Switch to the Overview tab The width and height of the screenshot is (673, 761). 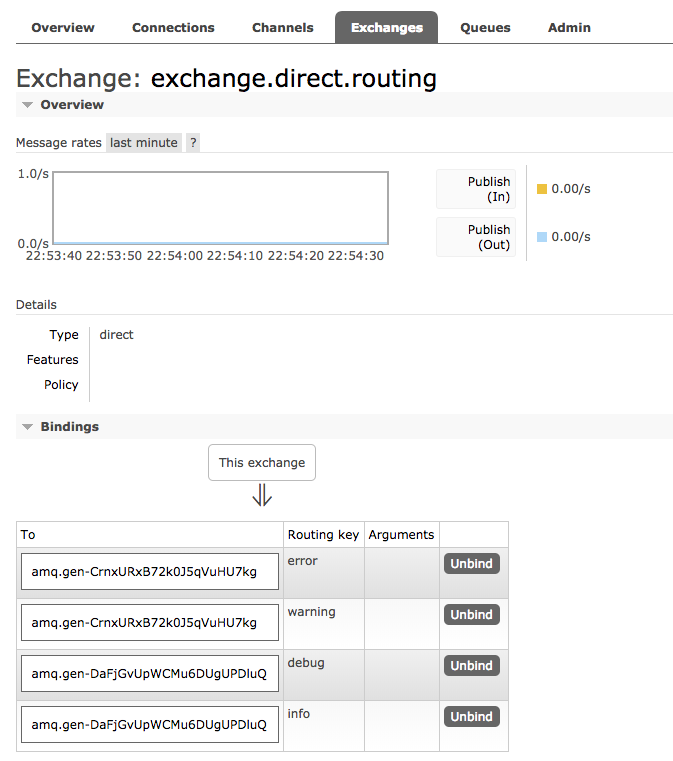[x=63, y=28]
